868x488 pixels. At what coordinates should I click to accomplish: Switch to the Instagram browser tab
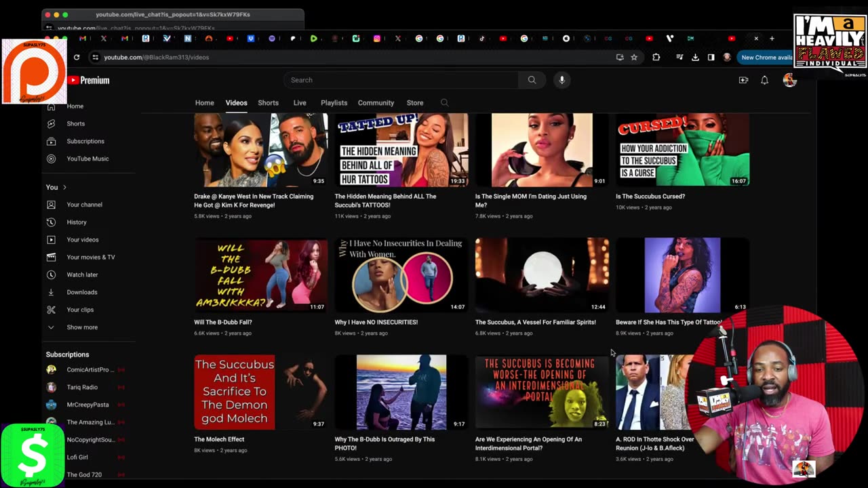pyautogui.click(x=377, y=39)
